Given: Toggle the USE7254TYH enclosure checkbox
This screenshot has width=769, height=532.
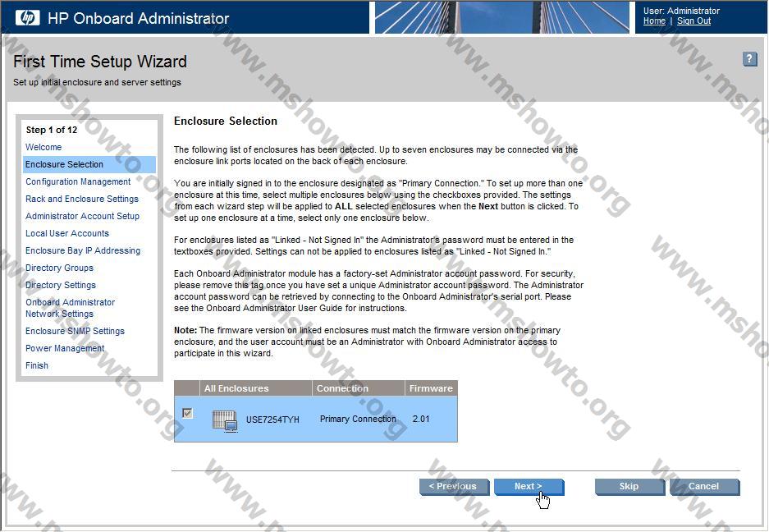Looking at the screenshot, I should pyautogui.click(x=187, y=413).
